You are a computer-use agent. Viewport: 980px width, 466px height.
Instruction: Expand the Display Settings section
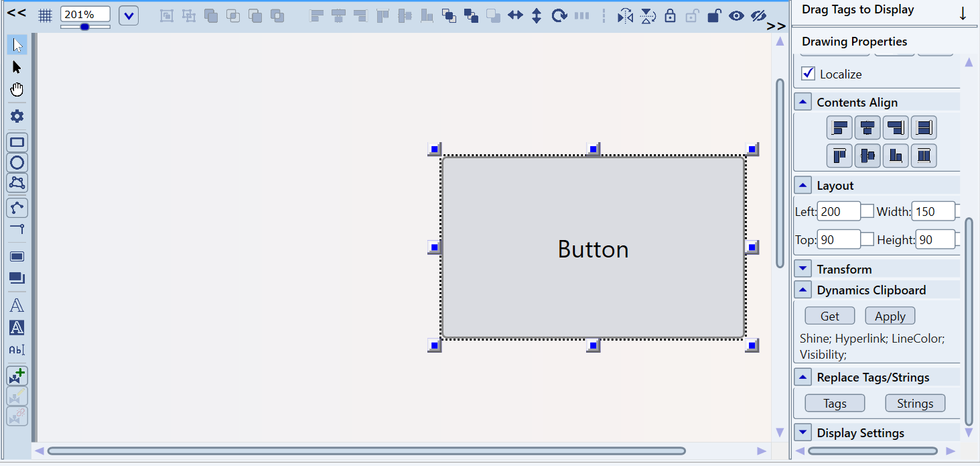click(803, 432)
